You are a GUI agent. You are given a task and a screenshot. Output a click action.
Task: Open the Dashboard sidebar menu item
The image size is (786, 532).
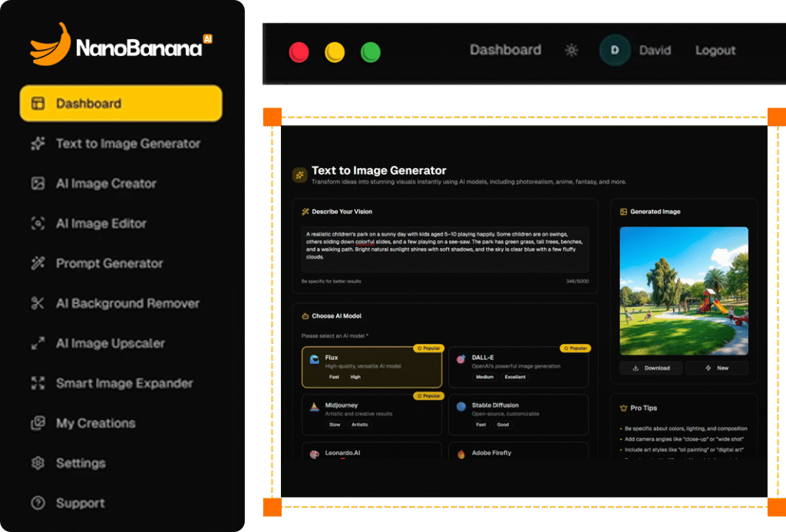(x=121, y=104)
